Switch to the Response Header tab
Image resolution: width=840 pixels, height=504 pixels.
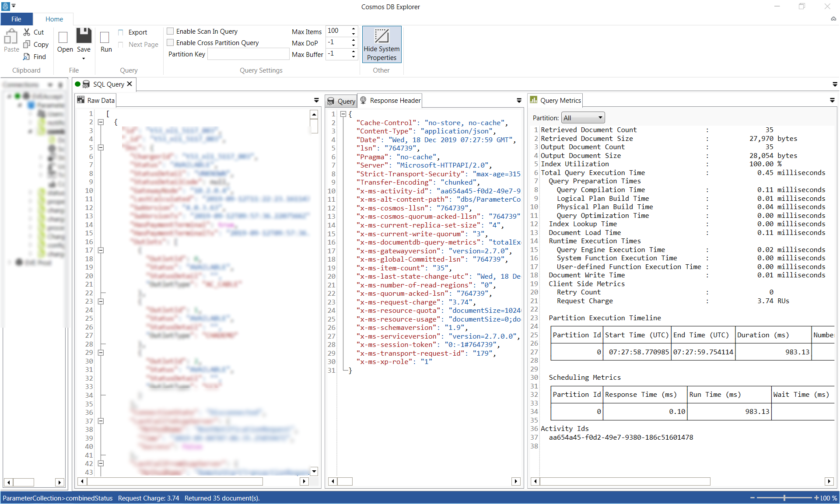pos(390,101)
